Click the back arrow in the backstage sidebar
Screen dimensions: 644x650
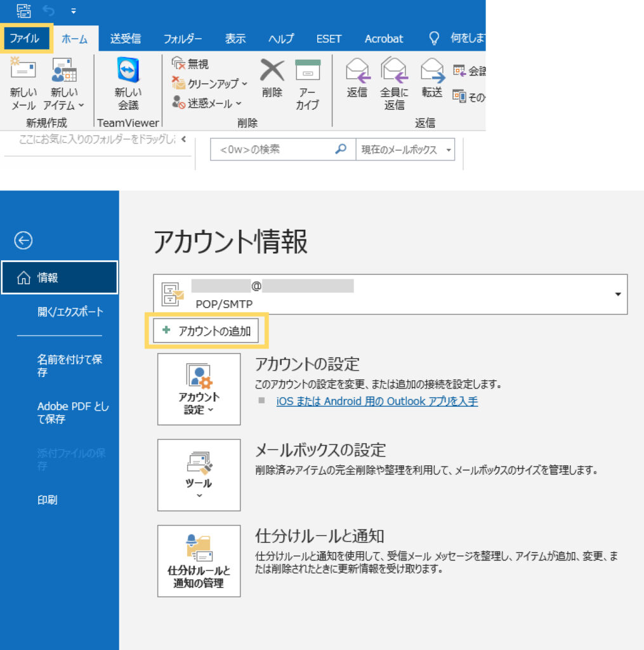(x=23, y=240)
